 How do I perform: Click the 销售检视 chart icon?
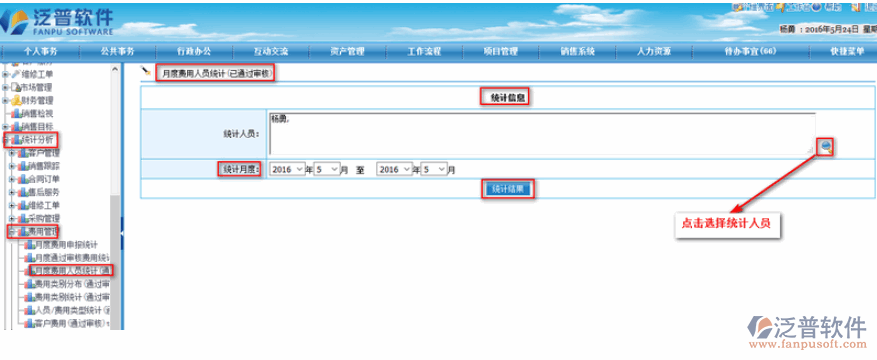(16, 114)
